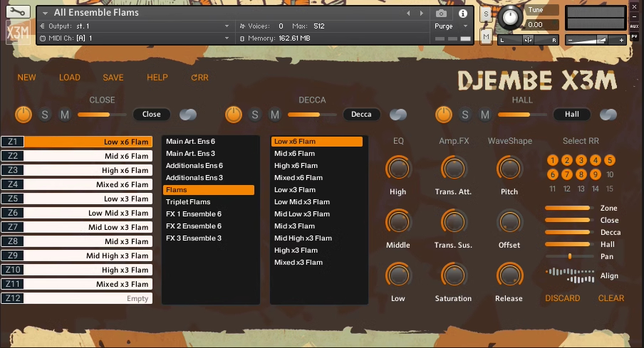Viewport: 644px width, 348px height.
Task: Click CLEAR button
Action: [611, 298]
